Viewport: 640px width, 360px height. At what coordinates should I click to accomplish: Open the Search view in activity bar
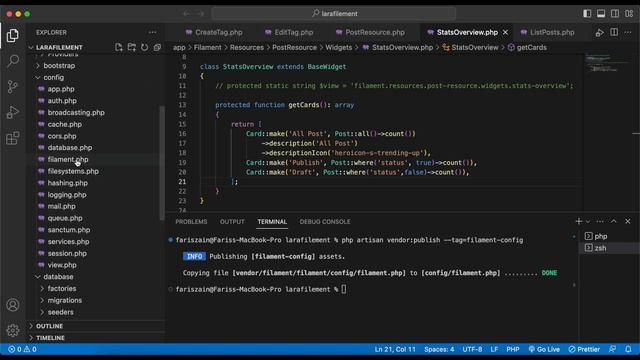point(13,61)
